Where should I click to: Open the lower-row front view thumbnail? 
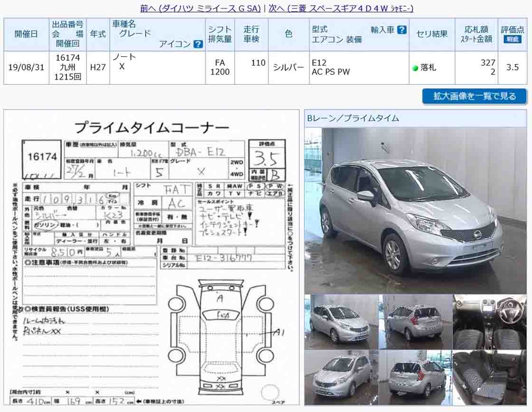[x=342, y=378]
